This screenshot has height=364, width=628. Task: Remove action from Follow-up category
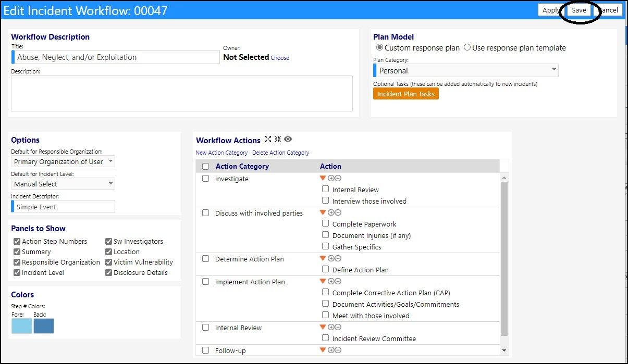click(x=338, y=350)
